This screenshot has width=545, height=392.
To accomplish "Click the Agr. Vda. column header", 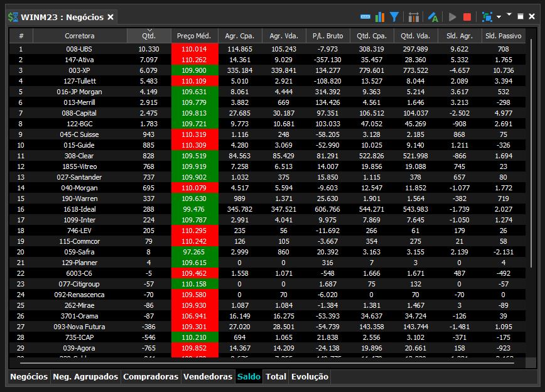I will pos(284,36).
